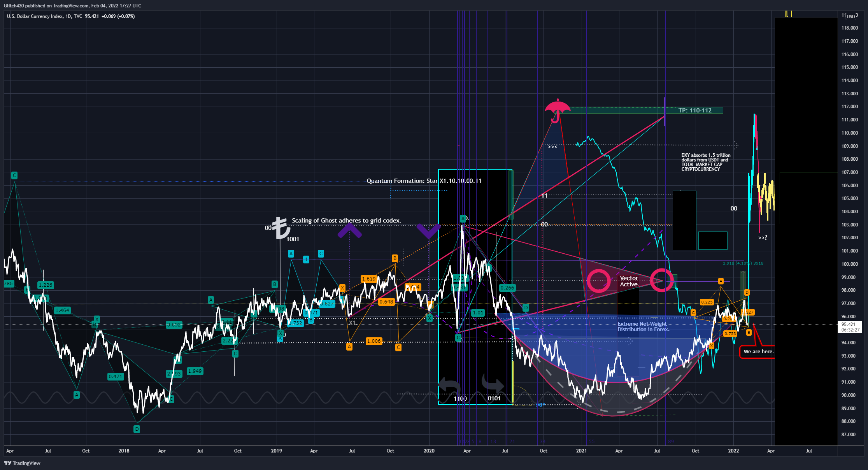Click the 87.000 price axis label

(x=849, y=435)
